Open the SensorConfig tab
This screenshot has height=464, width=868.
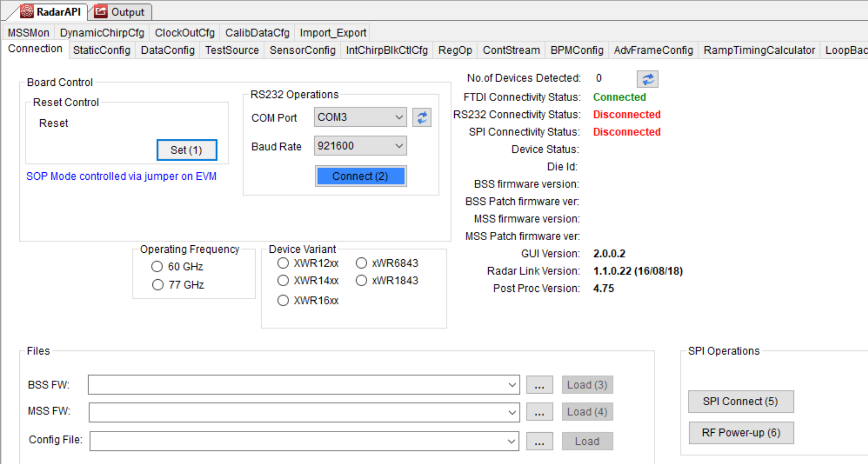(x=302, y=50)
